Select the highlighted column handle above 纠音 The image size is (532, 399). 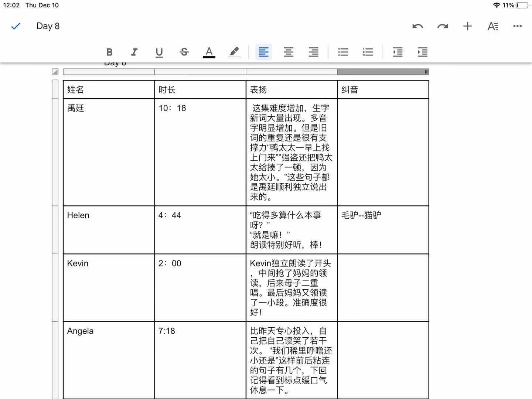(383, 72)
